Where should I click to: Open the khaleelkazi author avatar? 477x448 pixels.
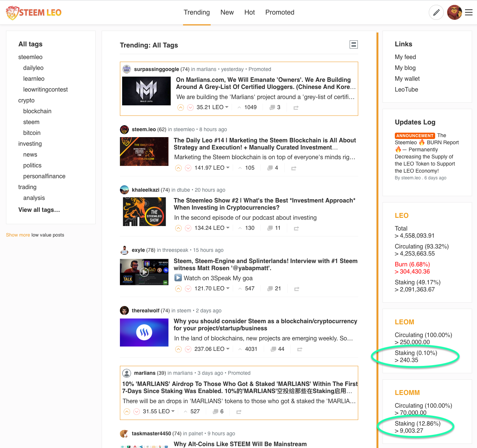tap(124, 190)
